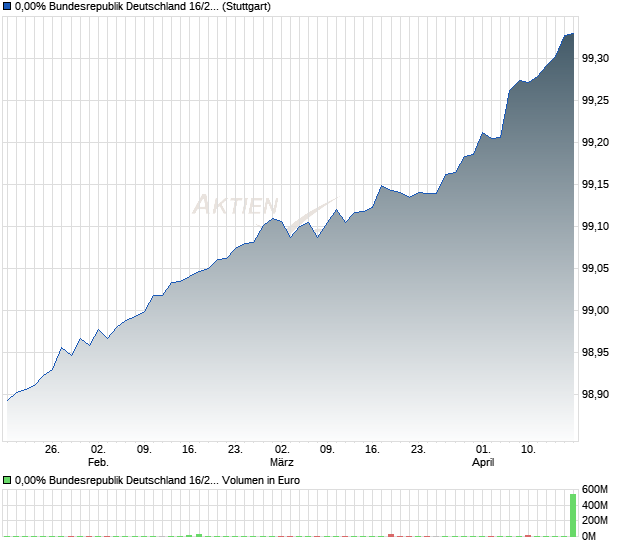Click the 200M volume axis label
The image size is (620, 546).
[x=594, y=520]
